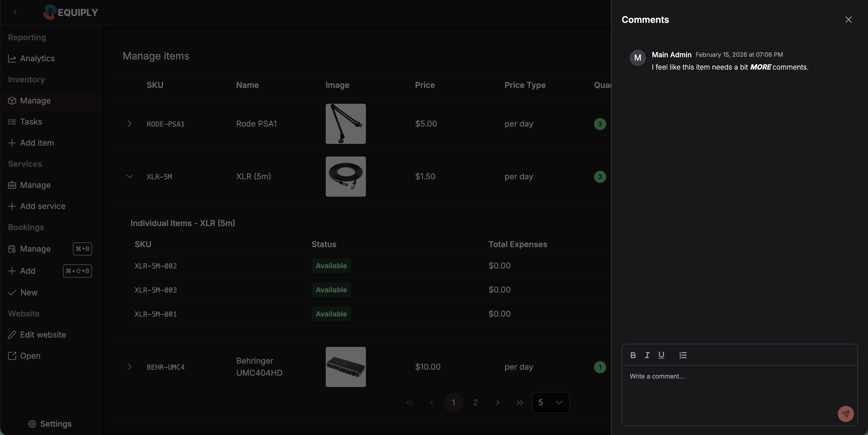Viewport: 868px width, 435px height.
Task: Toggle italic formatting in comment editor
Action: (x=647, y=355)
